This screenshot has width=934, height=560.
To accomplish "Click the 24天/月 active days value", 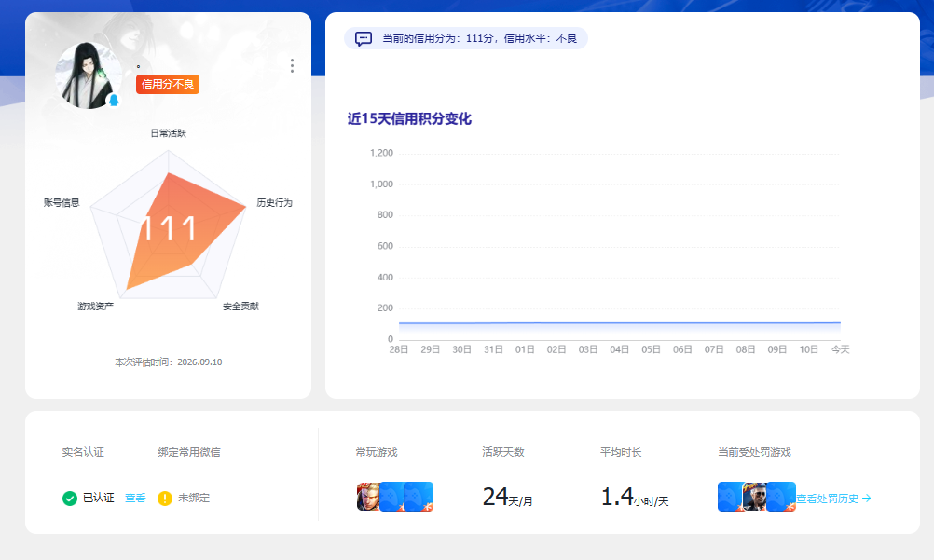I will 507,497.
